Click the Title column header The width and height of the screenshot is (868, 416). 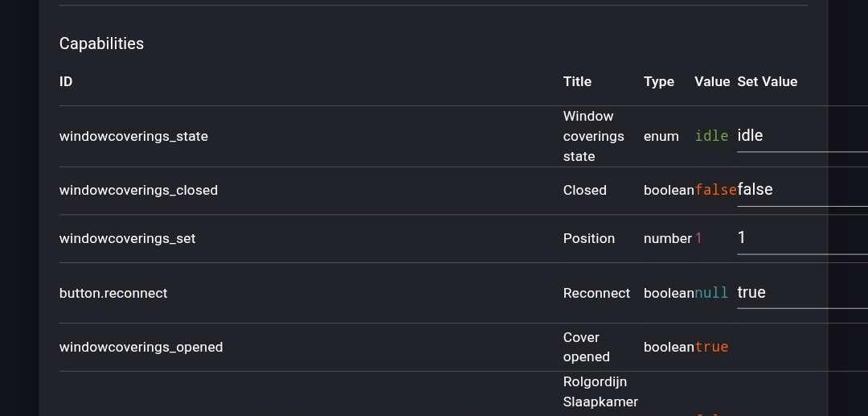tap(577, 81)
